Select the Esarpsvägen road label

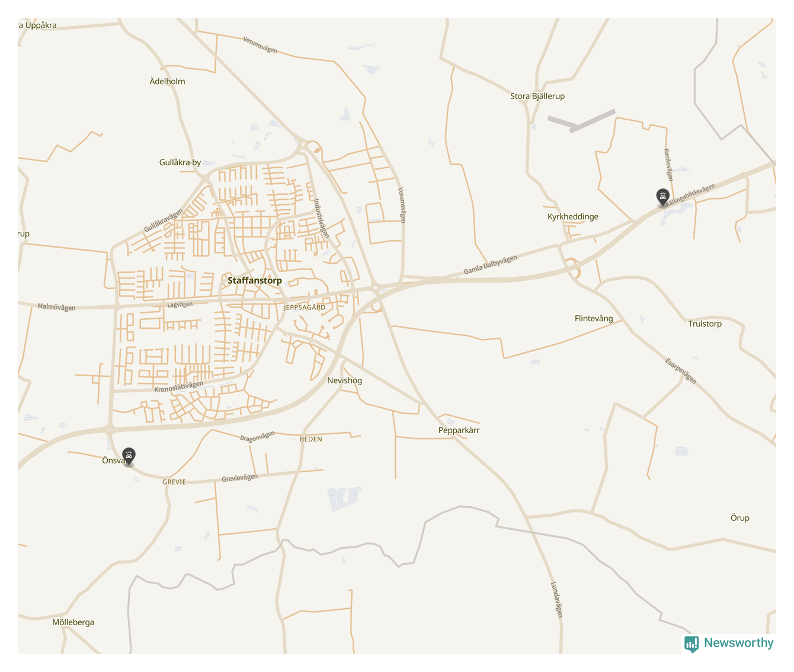click(680, 371)
